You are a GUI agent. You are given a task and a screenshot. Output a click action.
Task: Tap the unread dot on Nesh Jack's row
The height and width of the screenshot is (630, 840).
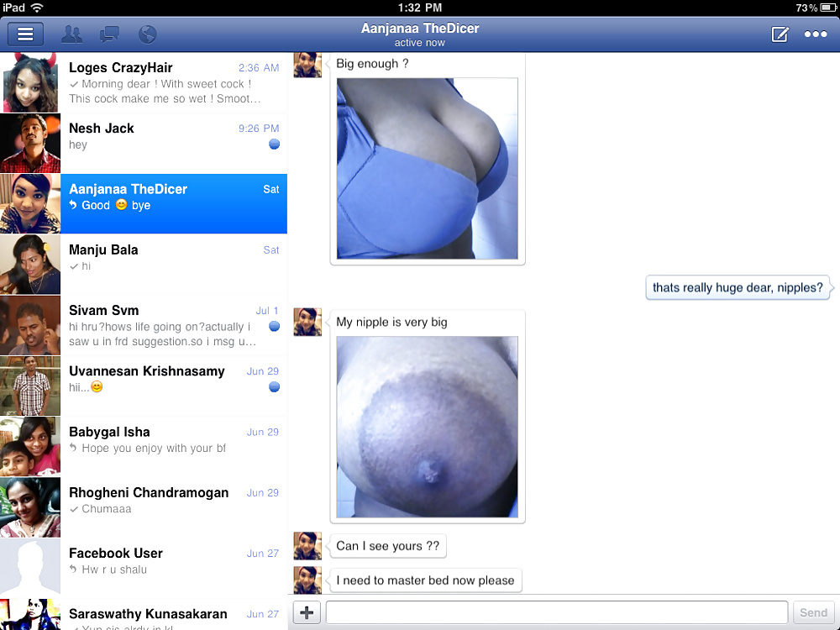[x=274, y=144]
